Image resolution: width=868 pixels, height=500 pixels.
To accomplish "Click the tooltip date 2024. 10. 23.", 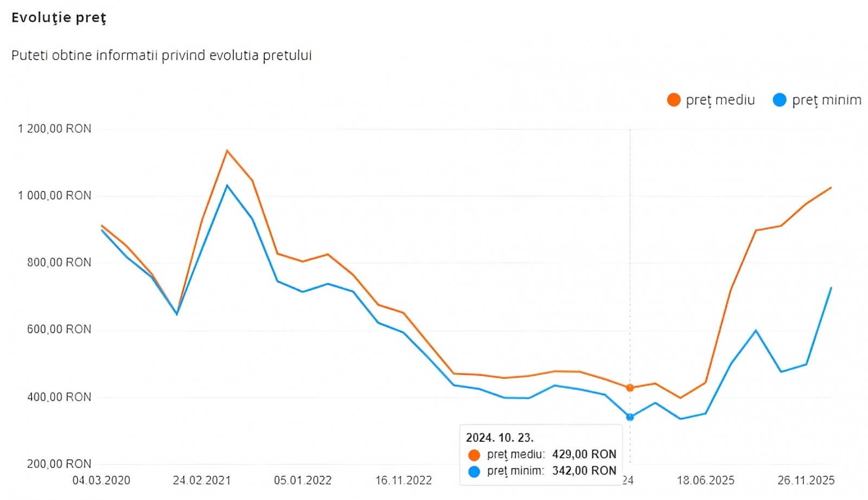I will coord(500,438).
